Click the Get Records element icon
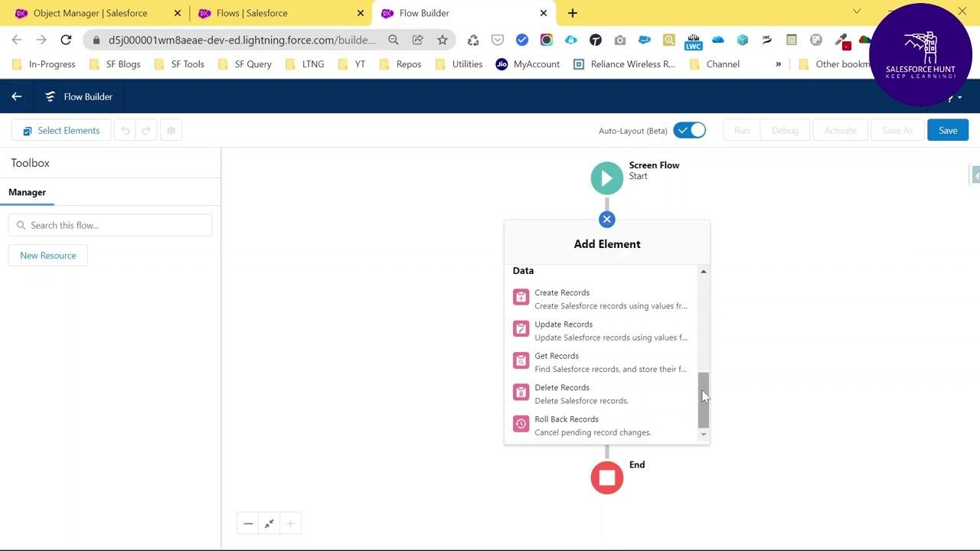This screenshot has height=551, width=980. [x=521, y=360]
